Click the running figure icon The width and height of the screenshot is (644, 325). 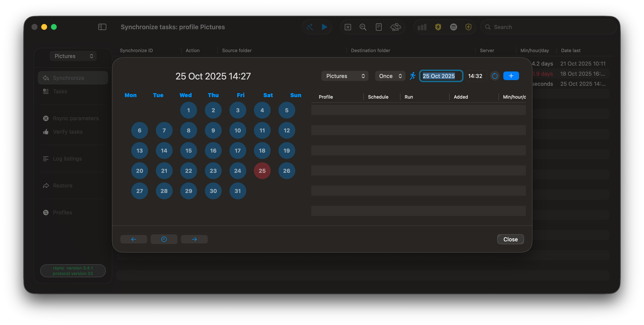412,76
